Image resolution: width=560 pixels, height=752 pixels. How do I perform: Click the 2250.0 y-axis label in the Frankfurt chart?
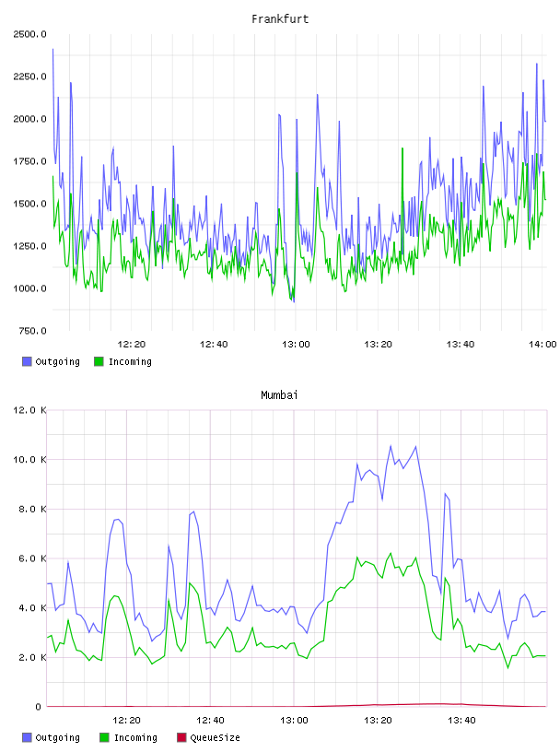pos(29,76)
